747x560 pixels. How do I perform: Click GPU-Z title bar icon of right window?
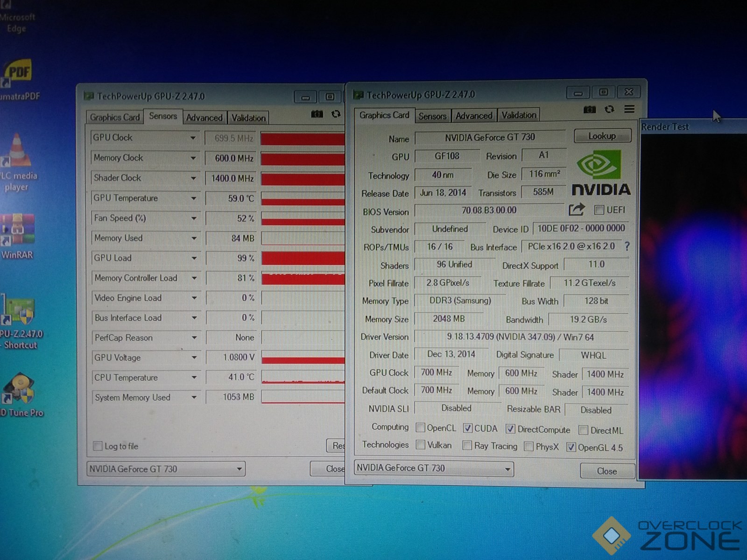(x=358, y=95)
